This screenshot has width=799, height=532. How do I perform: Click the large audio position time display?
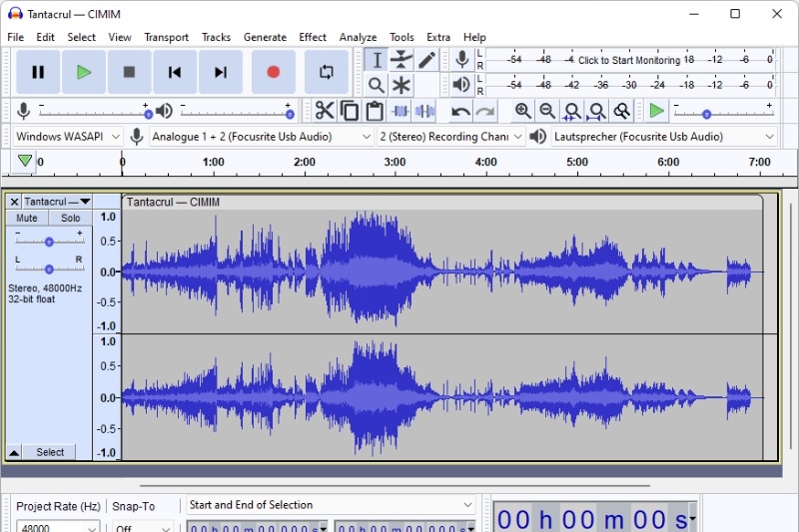click(x=594, y=518)
